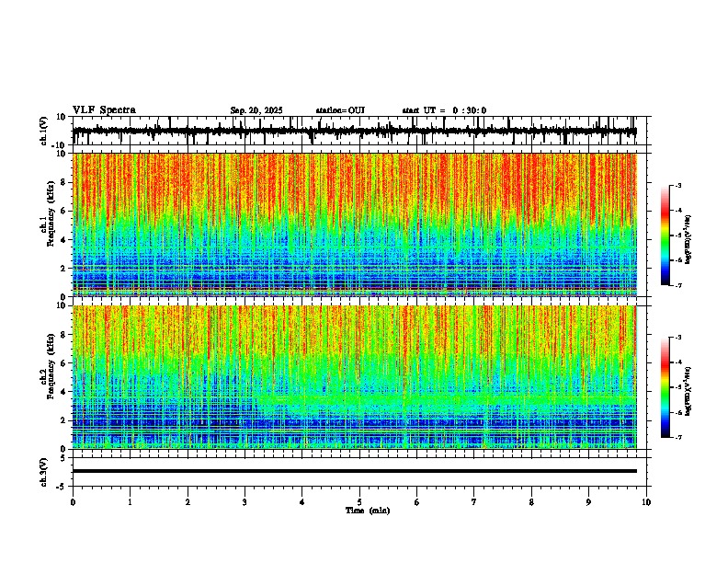728x563 pixels.
Task: Click the "6" kHz tick on ch.1 spectrogram
Action: click(x=63, y=212)
